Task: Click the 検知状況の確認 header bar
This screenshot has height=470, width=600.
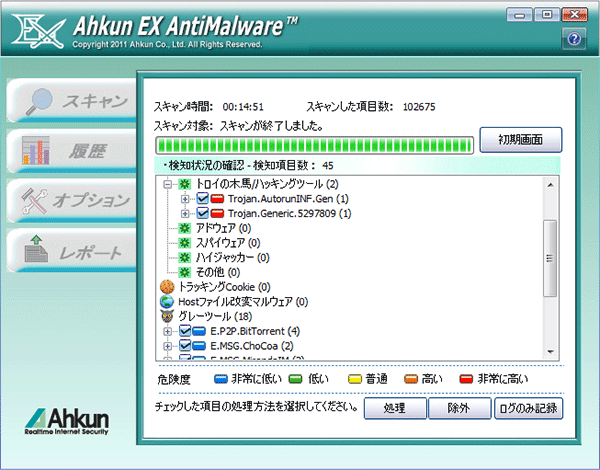Action: pyautogui.click(x=358, y=165)
